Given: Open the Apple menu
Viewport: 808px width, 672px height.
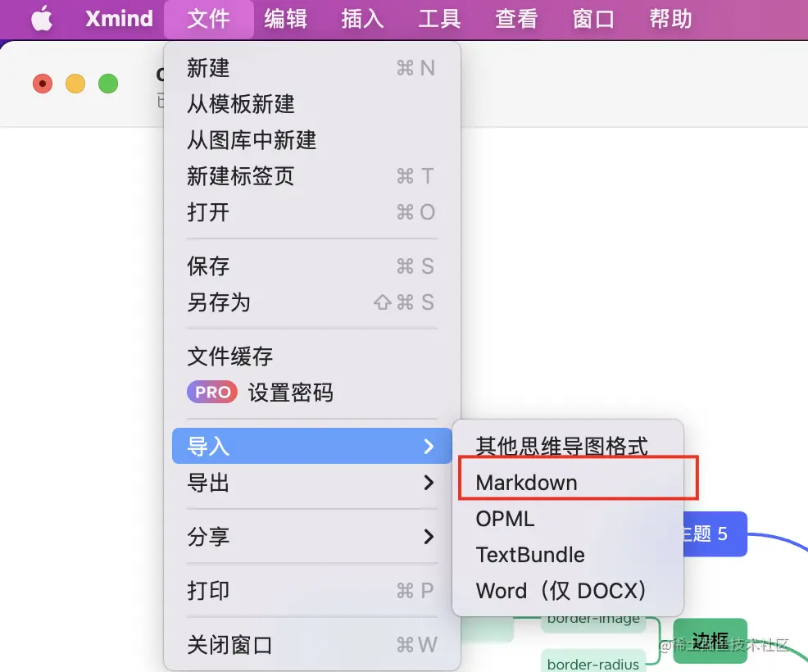Looking at the screenshot, I should click(x=42, y=19).
